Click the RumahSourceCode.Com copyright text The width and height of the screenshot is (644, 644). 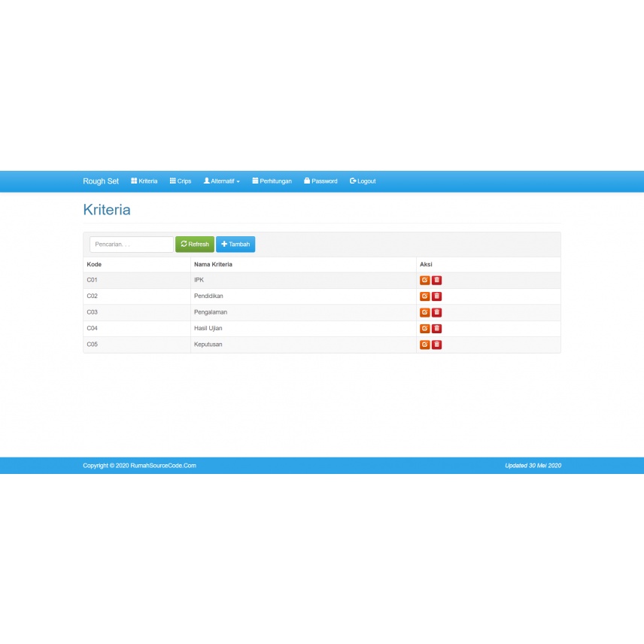(x=140, y=466)
